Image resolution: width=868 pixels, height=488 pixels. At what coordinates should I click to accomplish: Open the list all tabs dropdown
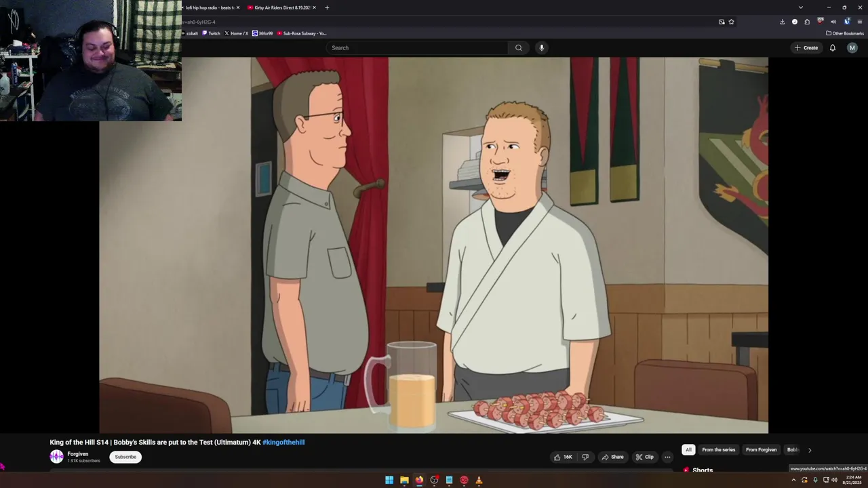pyautogui.click(x=801, y=7)
